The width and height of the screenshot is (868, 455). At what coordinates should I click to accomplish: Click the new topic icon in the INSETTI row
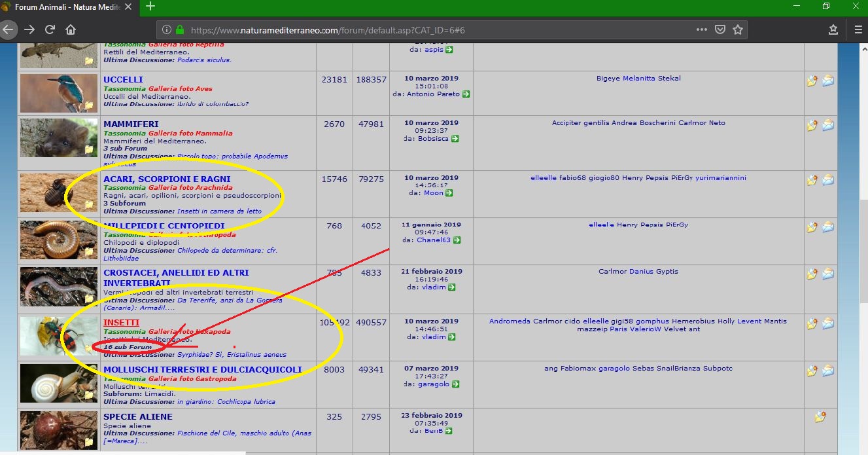pos(812,323)
